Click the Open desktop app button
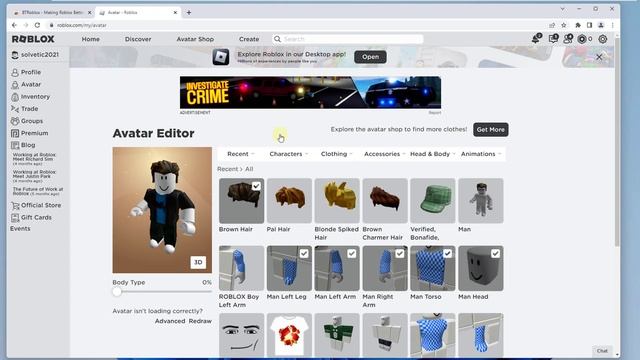640x360 pixels. point(370,57)
